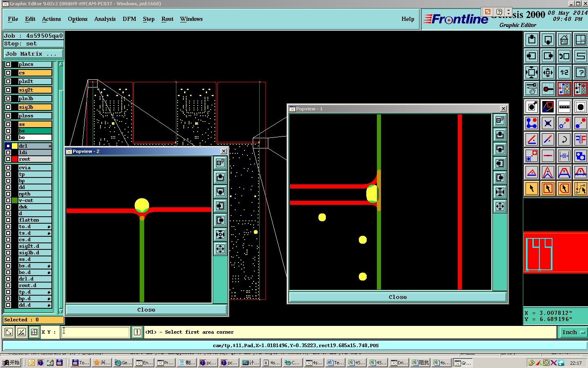
Task: Open the Job Matrix button
Action: pyautogui.click(x=33, y=54)
